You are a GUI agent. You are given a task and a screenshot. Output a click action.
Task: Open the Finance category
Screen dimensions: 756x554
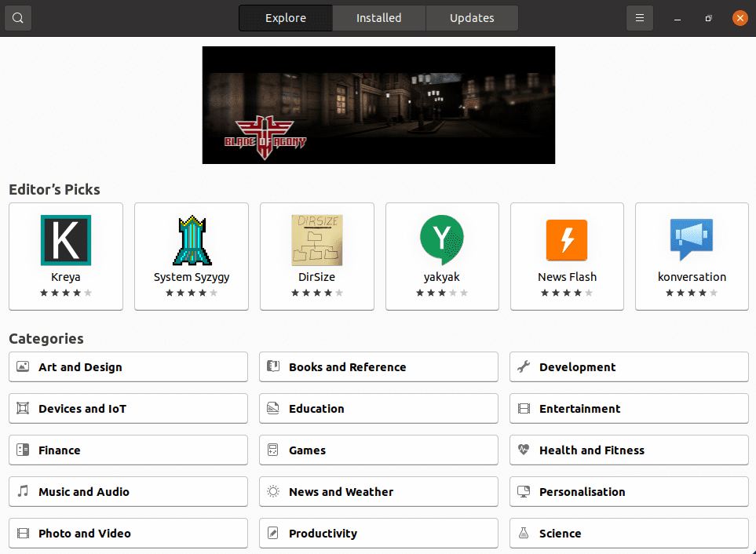point(128,450)
